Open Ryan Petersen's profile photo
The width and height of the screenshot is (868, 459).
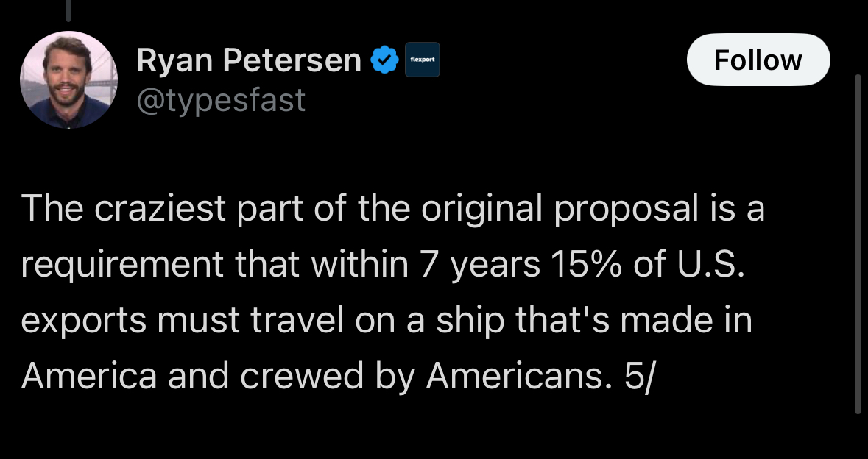point(68,79)
